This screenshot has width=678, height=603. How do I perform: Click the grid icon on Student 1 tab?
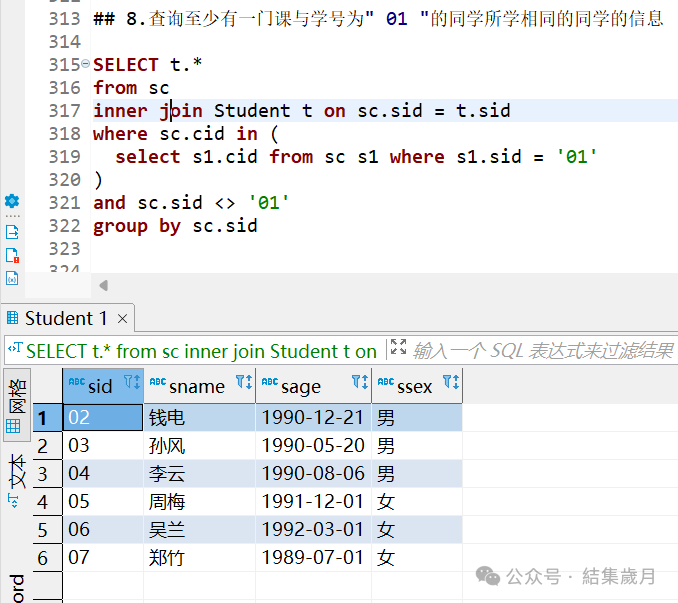click(13, 318)
